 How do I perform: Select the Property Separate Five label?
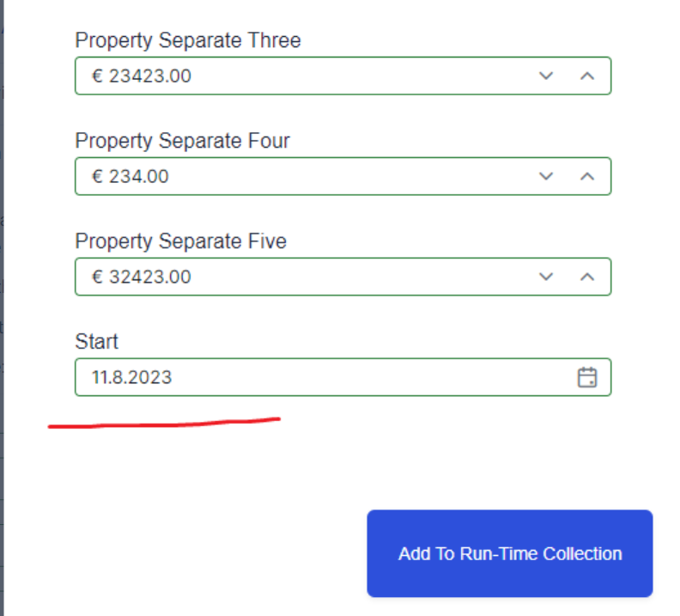[180, 241]
